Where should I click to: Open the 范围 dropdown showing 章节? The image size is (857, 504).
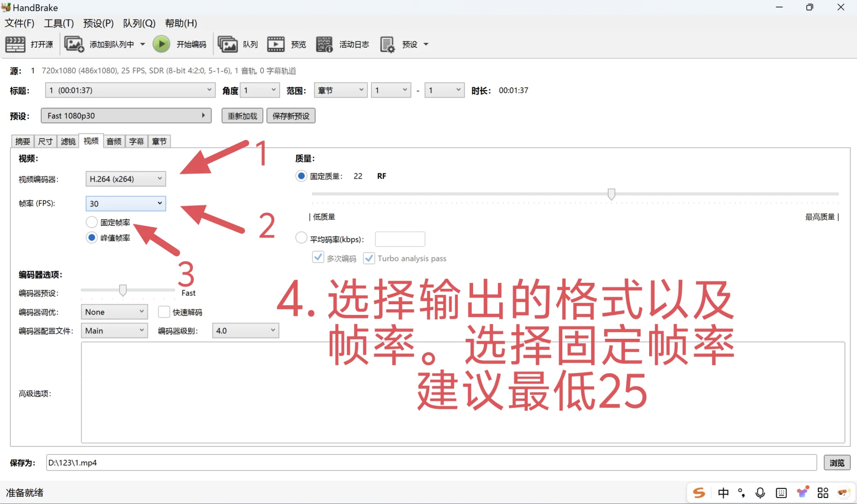point(341,90)
